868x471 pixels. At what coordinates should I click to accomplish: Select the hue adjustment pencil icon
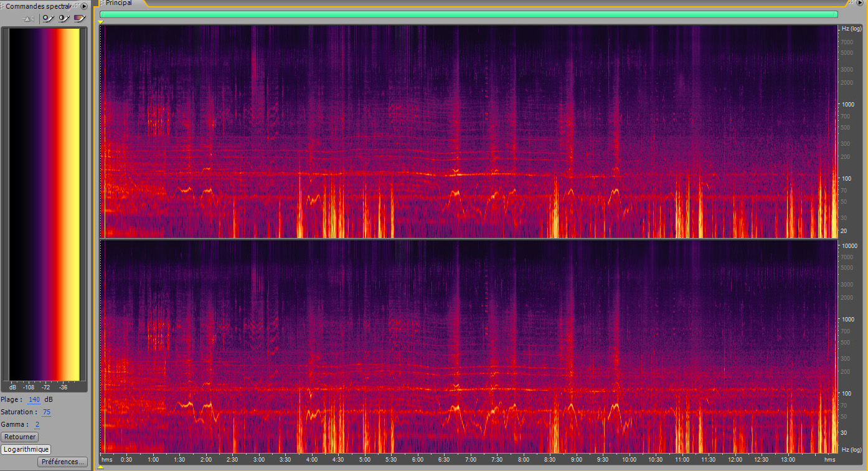point(47,19)
